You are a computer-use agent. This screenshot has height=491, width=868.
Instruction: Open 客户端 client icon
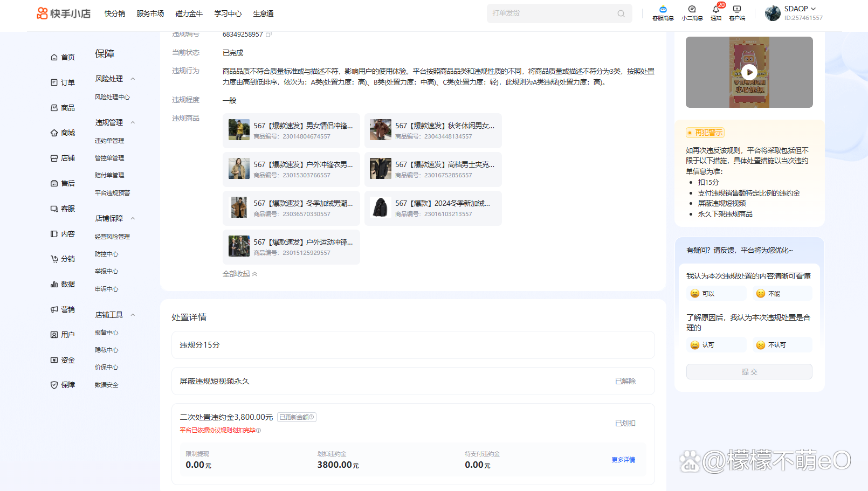(737, 13)
